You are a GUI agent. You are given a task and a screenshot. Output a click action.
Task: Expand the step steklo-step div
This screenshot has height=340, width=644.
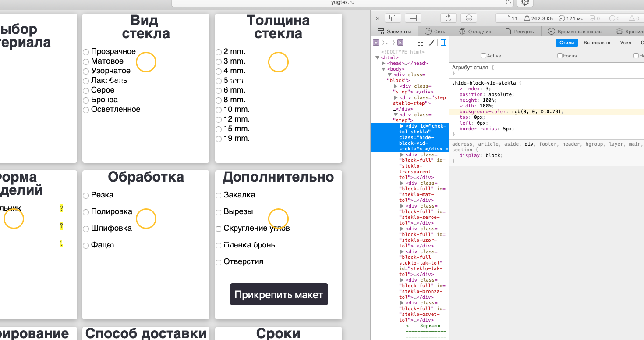pyautogui.click(x=396, y=97)
